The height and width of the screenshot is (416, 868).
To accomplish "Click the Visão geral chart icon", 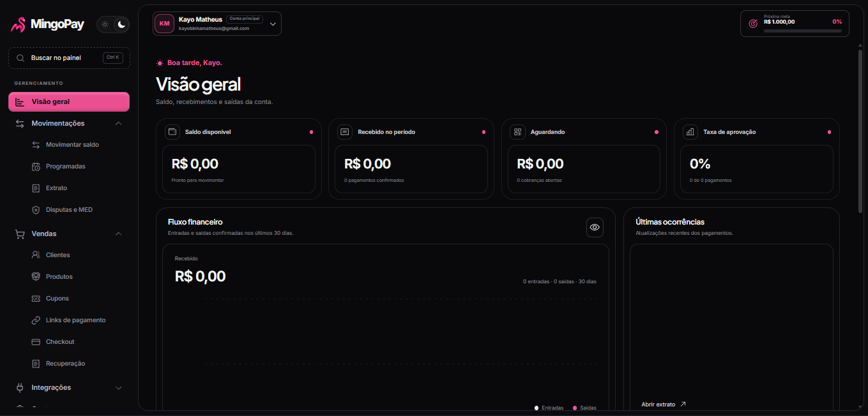I will tap(20, 102).
